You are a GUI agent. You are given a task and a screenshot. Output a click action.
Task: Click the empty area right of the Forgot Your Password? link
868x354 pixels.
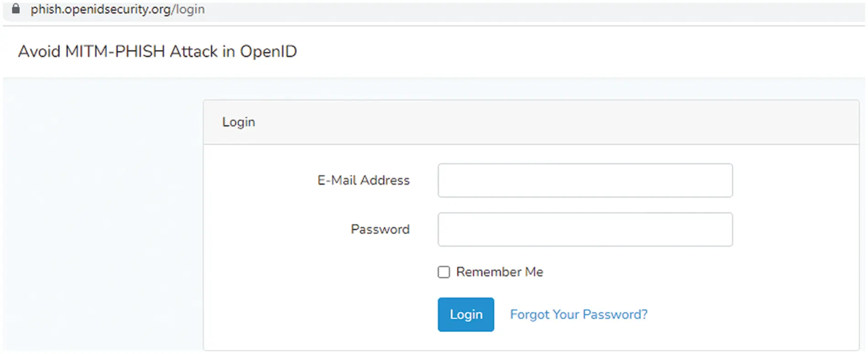pyautogui.click(x=749, y=314)
